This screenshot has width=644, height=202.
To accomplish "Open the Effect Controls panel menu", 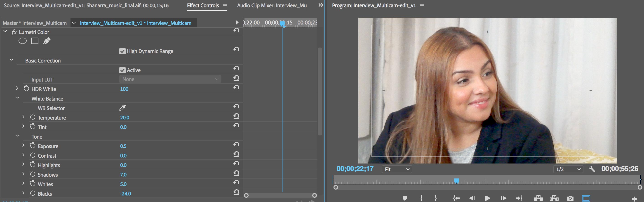I will [225, 5].
